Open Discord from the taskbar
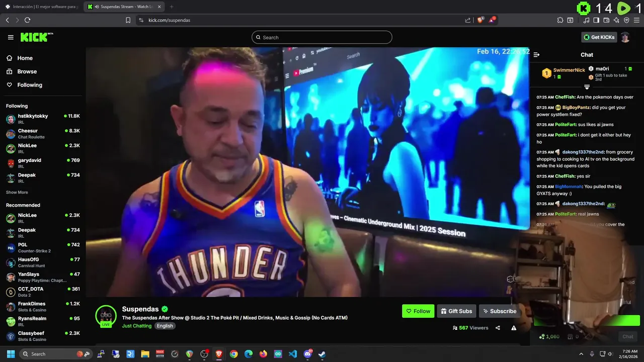 307,354
